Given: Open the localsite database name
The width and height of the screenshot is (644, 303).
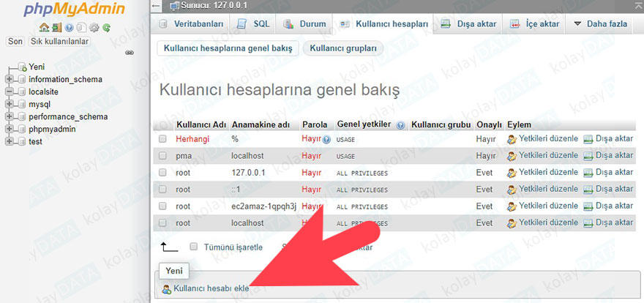Looking at the screenshot, I should point(43,91).
